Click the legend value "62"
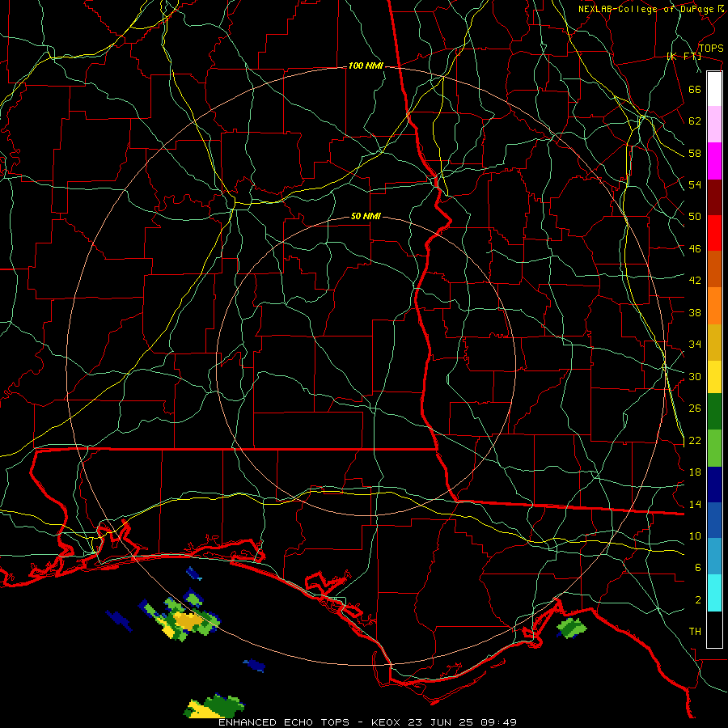728x728 pixels. click(x=695, y=121)
